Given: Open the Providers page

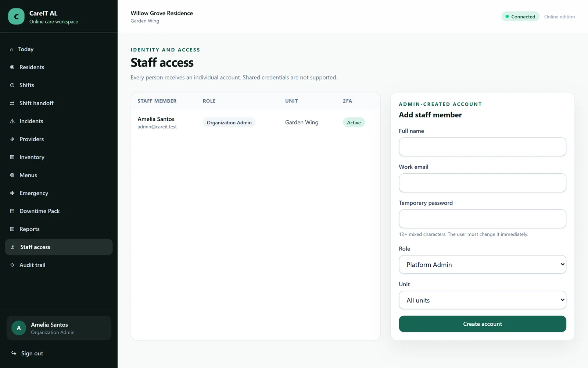Looking at the screenshot, I should point(59,139).
